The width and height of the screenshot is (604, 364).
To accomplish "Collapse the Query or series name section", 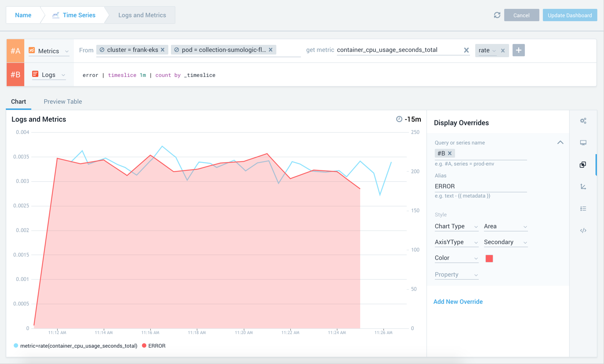I will 560,142.
